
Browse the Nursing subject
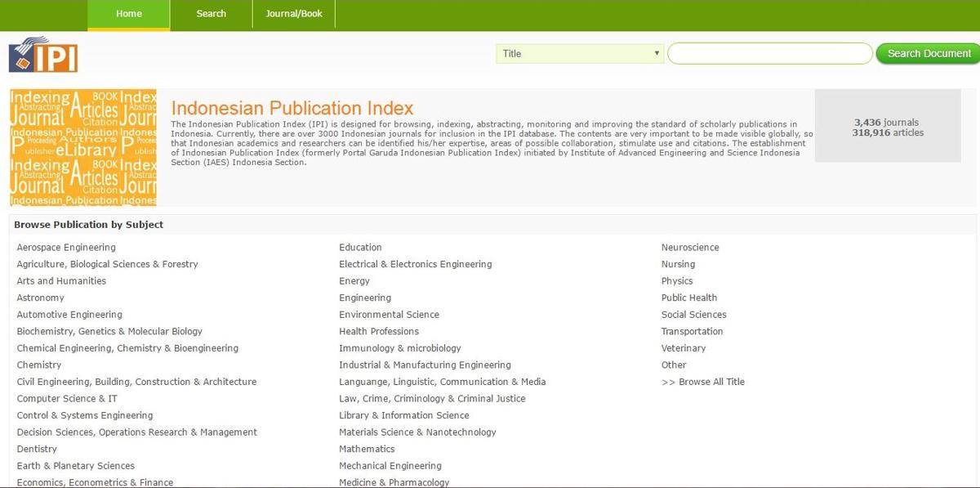pyautogui.click(x=678, y=264)
